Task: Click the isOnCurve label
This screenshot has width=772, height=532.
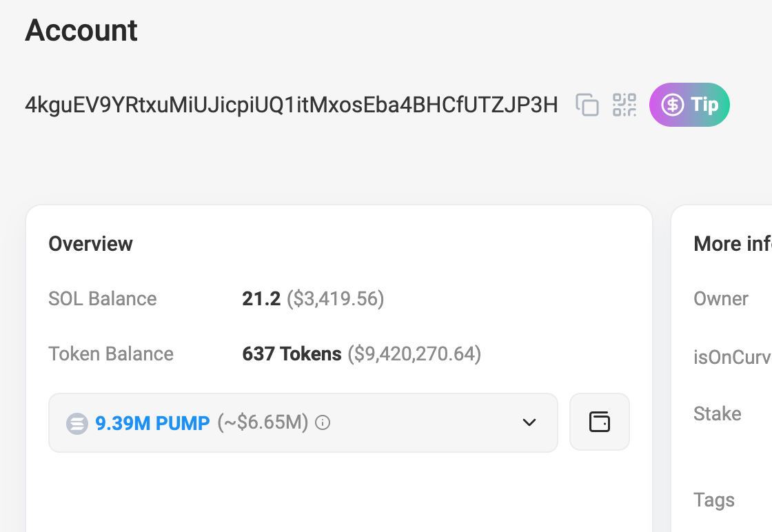Action: pos(733,357)
